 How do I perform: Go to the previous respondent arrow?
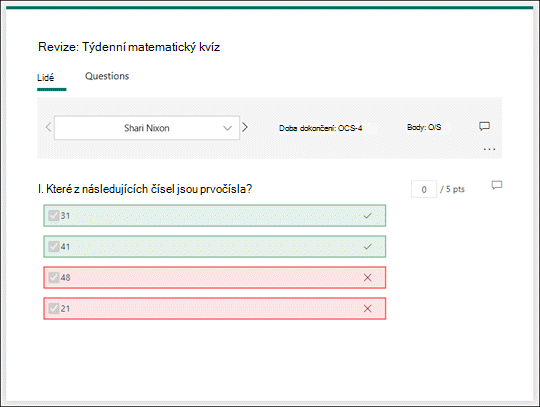click(49, 127)
